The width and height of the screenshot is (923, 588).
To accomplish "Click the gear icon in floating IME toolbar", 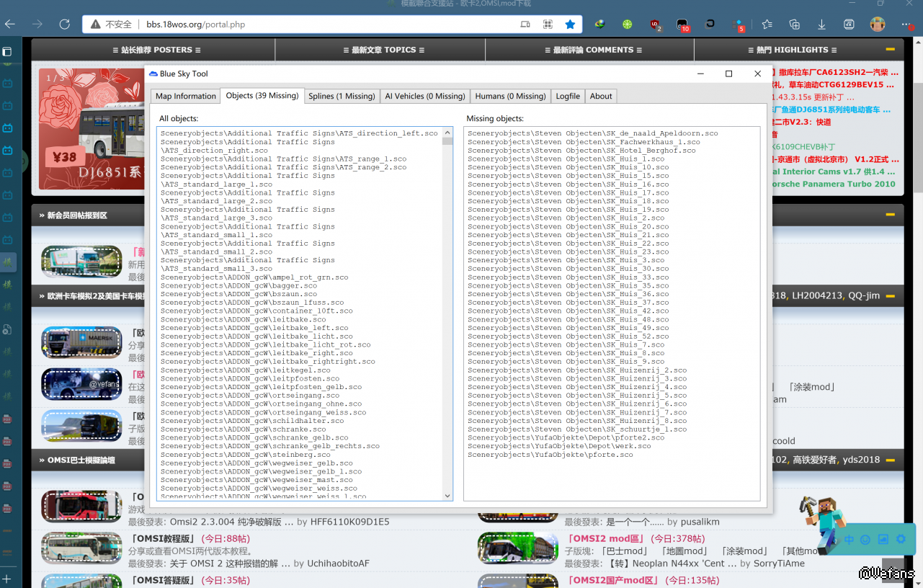I will tap(900, 539).
